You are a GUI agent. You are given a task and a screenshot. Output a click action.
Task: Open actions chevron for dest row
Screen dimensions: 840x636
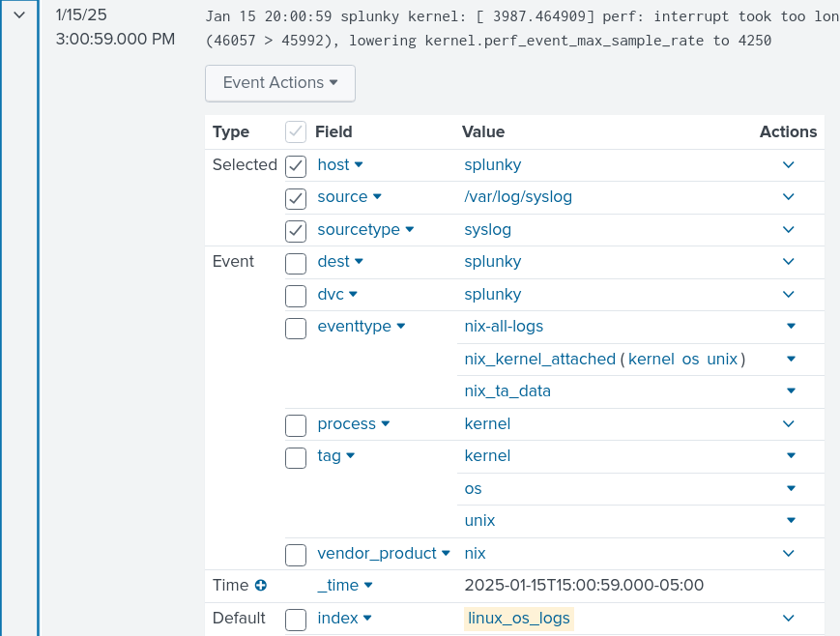[x=789, y=262]
